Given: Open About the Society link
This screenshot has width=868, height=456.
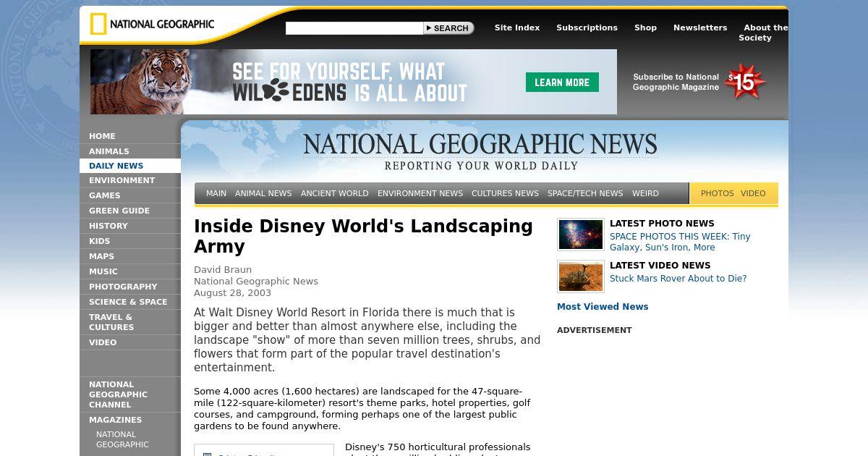Looking at the screenshot, I should coord(763,33).
